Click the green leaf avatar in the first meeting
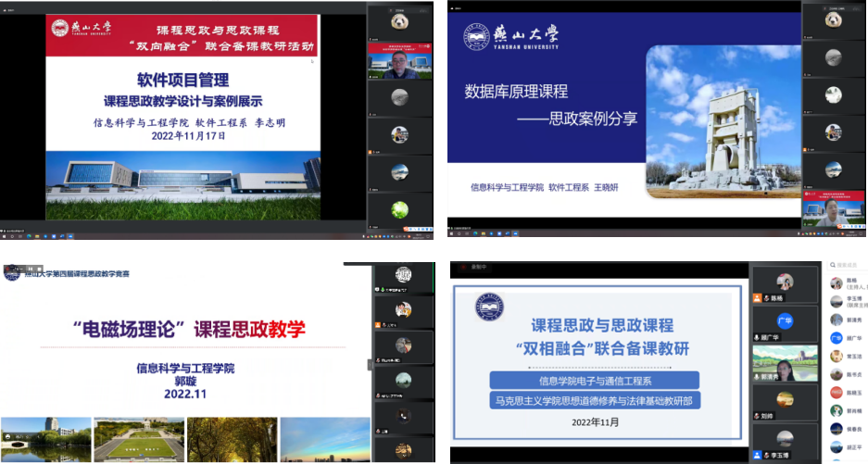The width and height of the screenshot is (868, 464). pos(399,210)
